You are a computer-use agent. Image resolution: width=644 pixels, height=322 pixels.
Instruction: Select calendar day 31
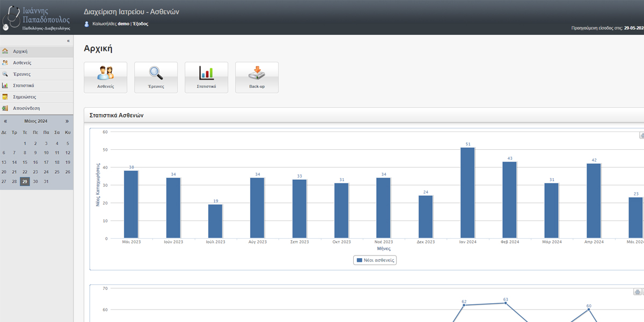46,181
